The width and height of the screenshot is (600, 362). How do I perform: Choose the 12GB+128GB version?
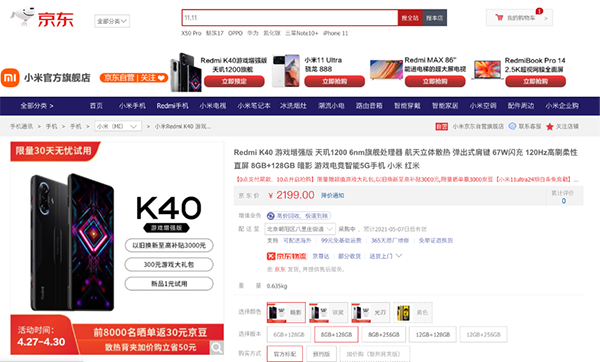[432, 334]
